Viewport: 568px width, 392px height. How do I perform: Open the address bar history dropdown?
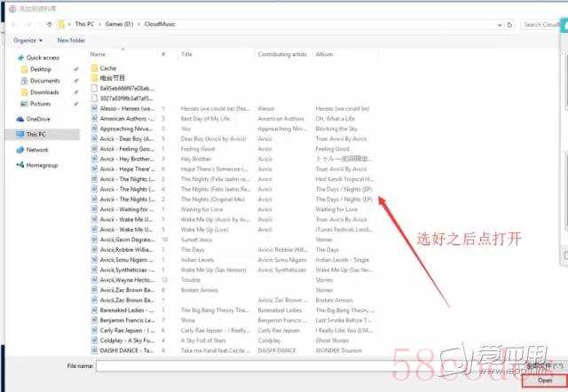pos(500,25)
